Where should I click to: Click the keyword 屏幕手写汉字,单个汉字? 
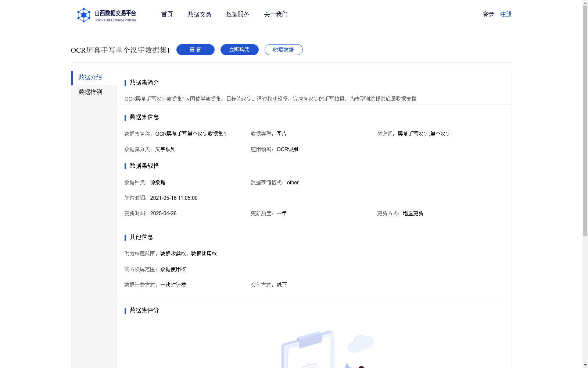point(423,134)
